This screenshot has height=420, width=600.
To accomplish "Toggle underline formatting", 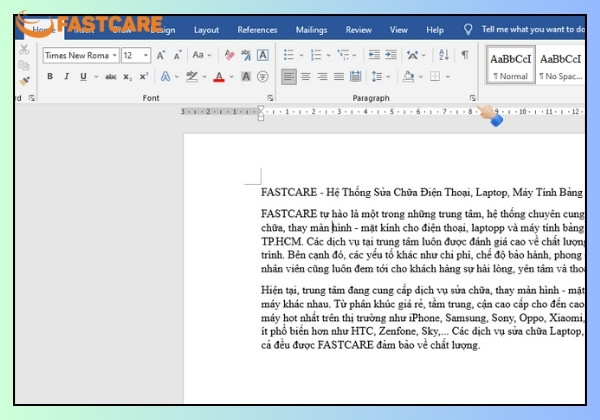I will click(83, 77).
